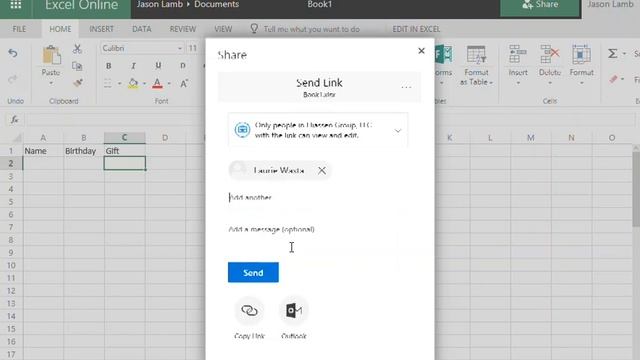The width and height of the screenshot is (640, 360).
Task: Open the Jason Lamb account menu
Action: coord(610,5)
